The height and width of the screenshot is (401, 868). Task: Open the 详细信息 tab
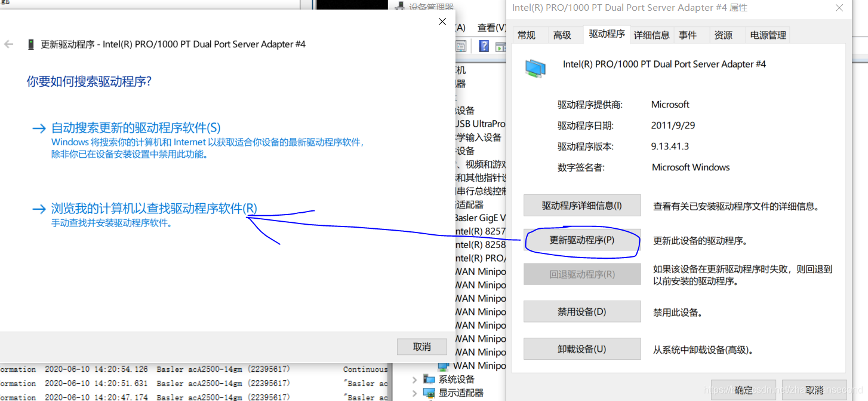pos(652,35)
